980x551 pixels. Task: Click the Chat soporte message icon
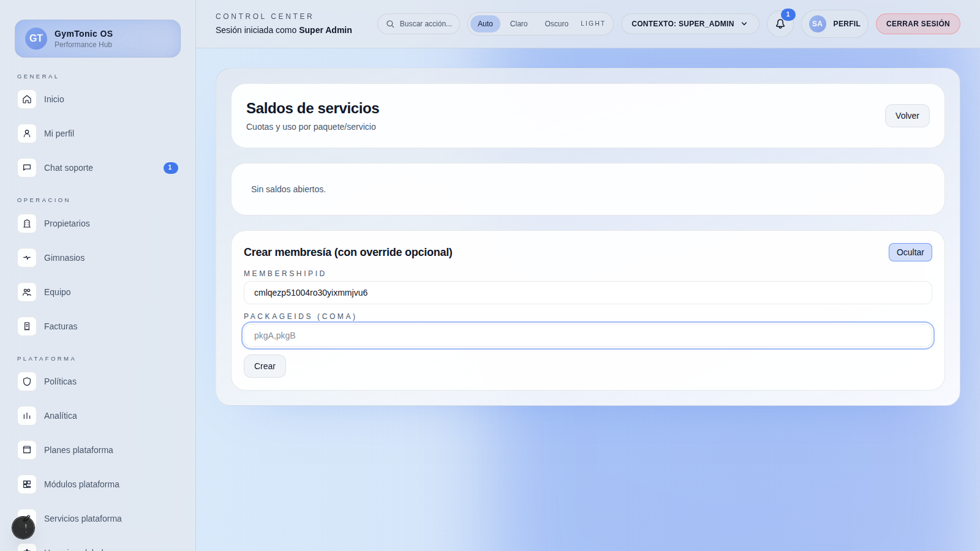(27, 168)
